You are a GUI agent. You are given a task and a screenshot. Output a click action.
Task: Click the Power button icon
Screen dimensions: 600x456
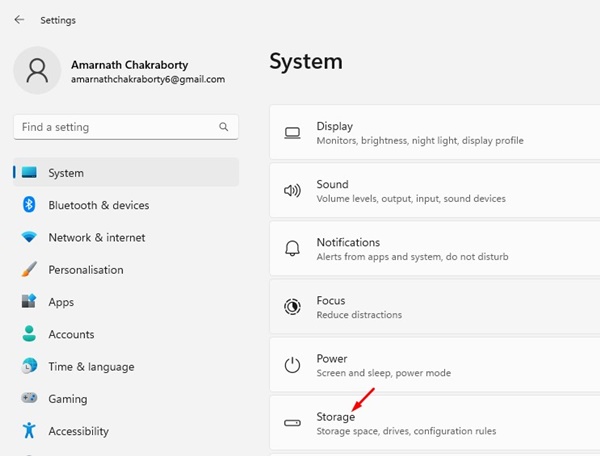pos(292,365)
